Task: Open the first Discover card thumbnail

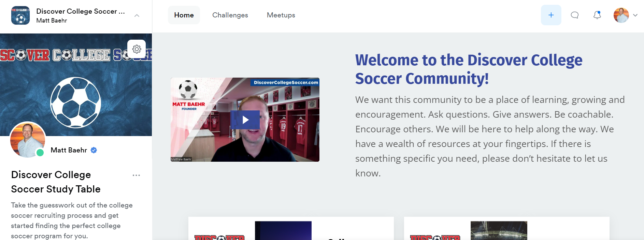Action: [x=283, y=230]
